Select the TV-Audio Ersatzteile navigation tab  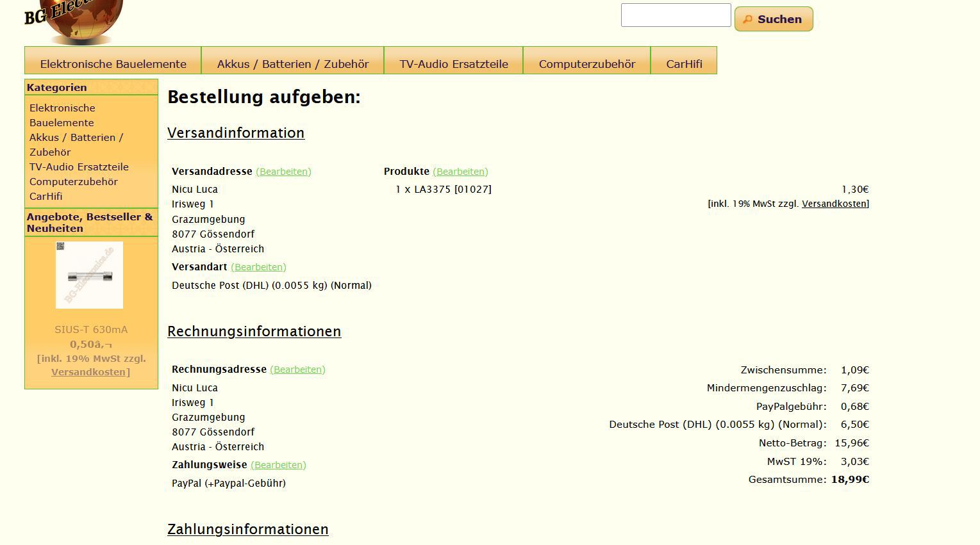[453, 63]
